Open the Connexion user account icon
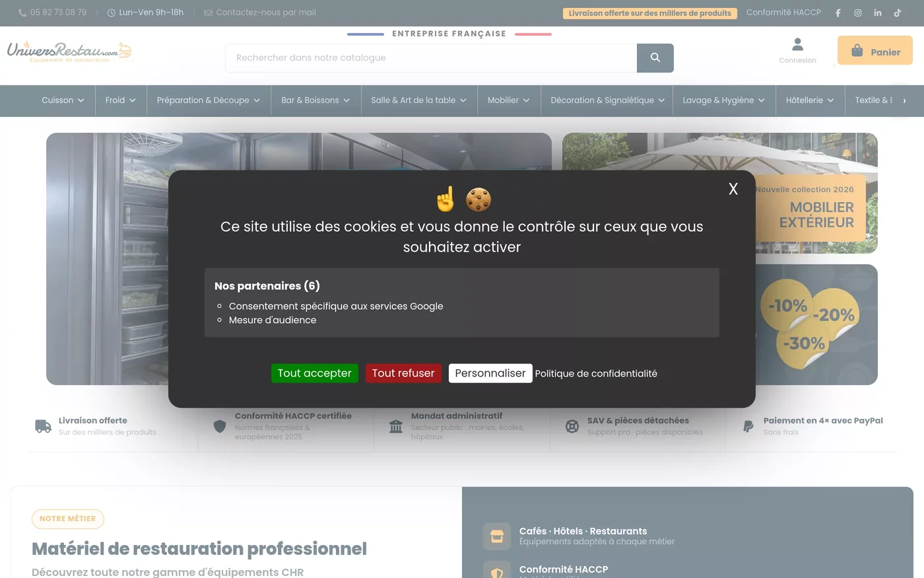924x578 pixels. coord(797,45)
